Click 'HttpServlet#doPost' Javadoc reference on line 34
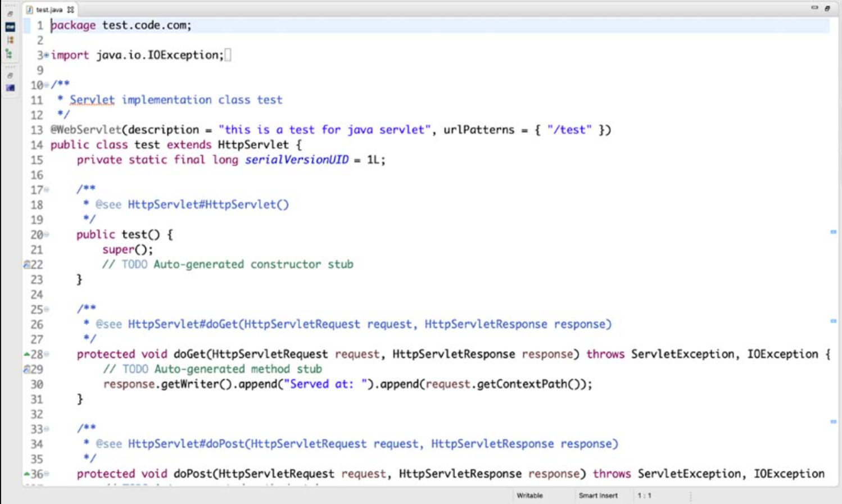 pyautogui.click(x=187, y=444)
